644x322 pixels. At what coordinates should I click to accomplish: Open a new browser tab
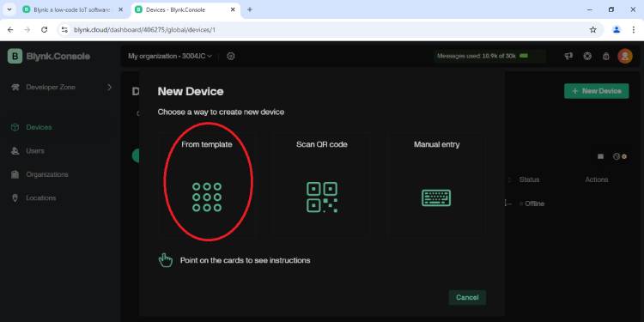pyautogui.click(x=249, y=9)
